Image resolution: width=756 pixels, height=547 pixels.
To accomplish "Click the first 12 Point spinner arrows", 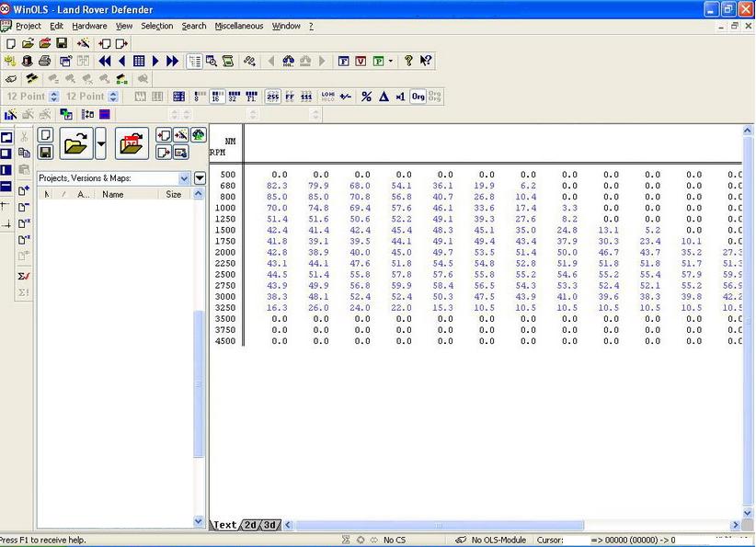I will [54, 97].
